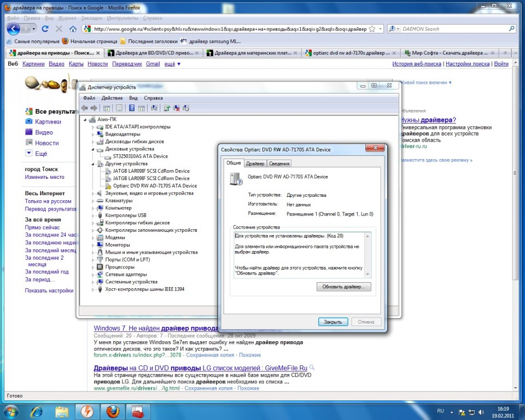Show hidden tray icons arrow
The height and width of the screenshot is (420, 525).
(x=452, y=412)
